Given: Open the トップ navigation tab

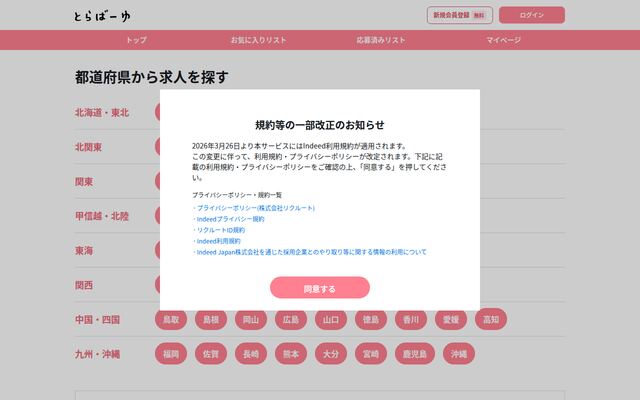Looking at the screenshot, I should tap(136, 40).
